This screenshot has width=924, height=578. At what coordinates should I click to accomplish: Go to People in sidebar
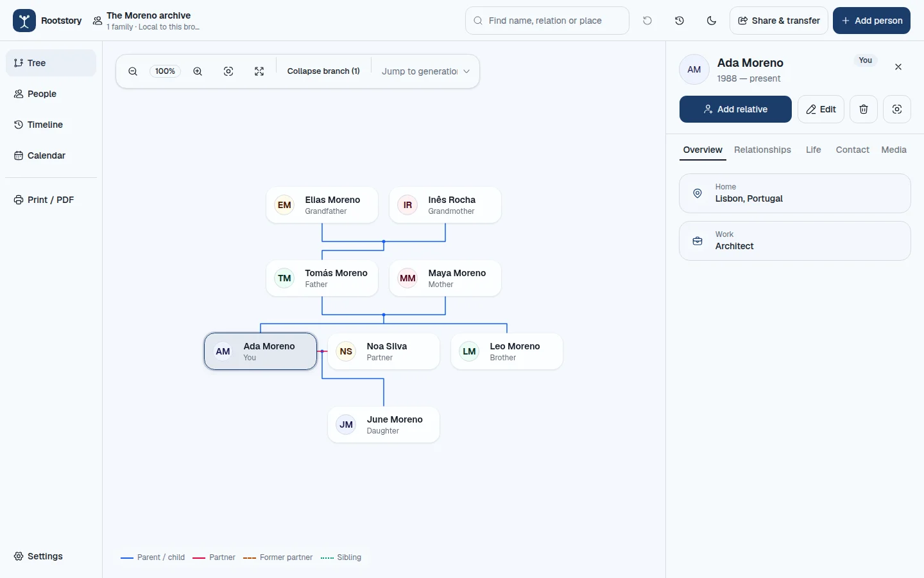pos(51,94)
